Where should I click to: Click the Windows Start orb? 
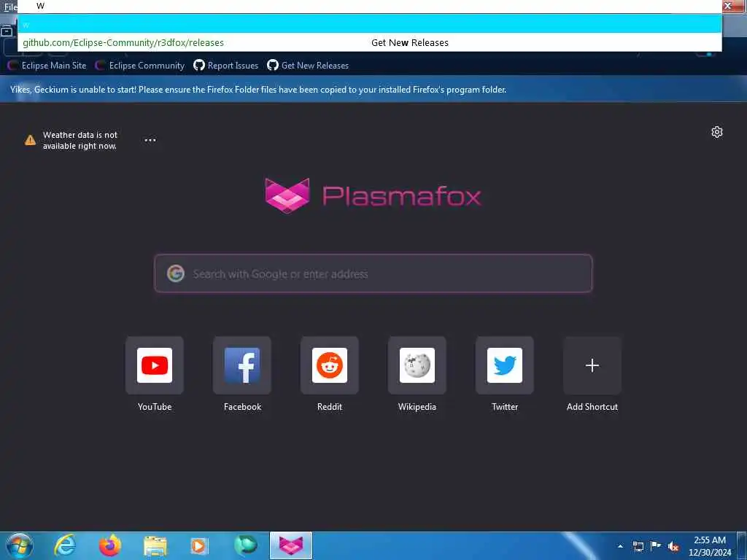click(20, 545)
